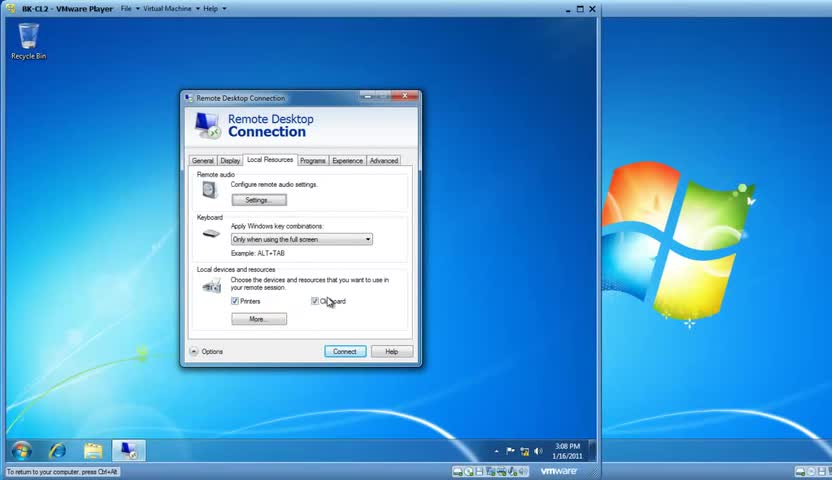The height and width of the screenshot is (480, 832).
Task: Click the vmware logo in status bar
Action: coord(559,471)
